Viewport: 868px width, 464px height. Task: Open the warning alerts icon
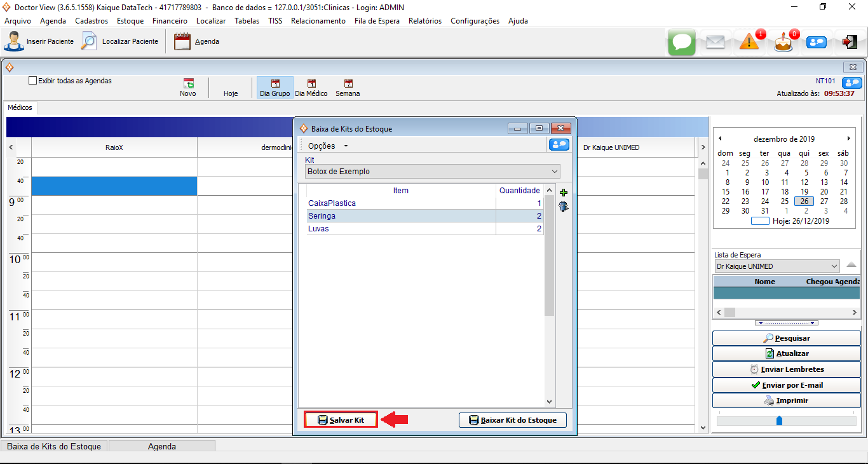749,42
